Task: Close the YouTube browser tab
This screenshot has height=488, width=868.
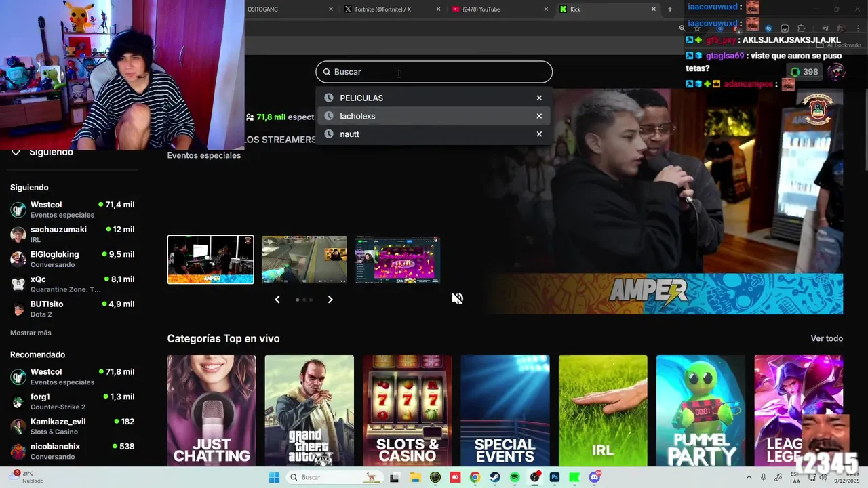Action: [546, 9]
